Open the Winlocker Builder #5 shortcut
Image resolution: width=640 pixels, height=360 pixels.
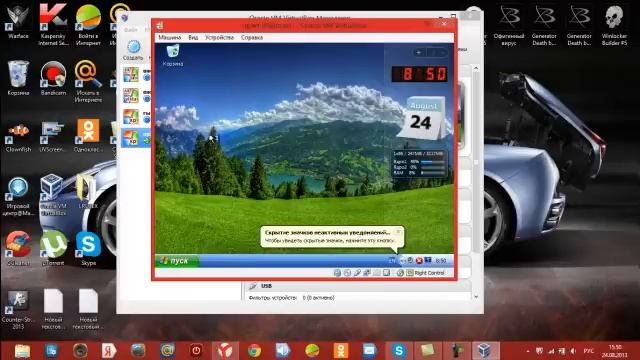point(614,25)
